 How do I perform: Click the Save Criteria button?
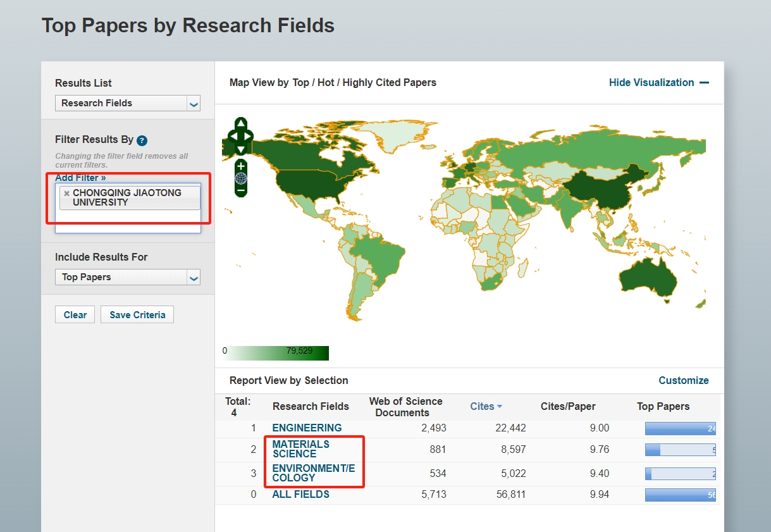coord(137,315)
